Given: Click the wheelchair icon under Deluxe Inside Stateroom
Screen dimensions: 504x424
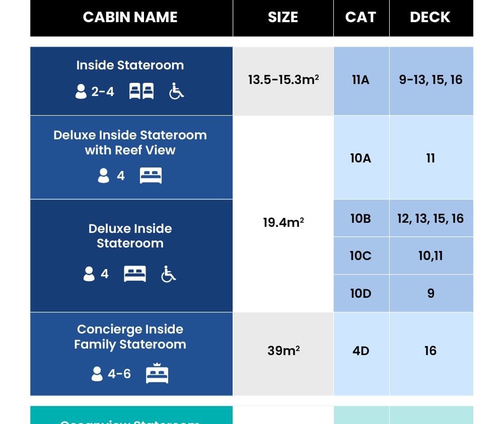Looking at the screenshot, I should pyautogui.click(x=168, y=274).
